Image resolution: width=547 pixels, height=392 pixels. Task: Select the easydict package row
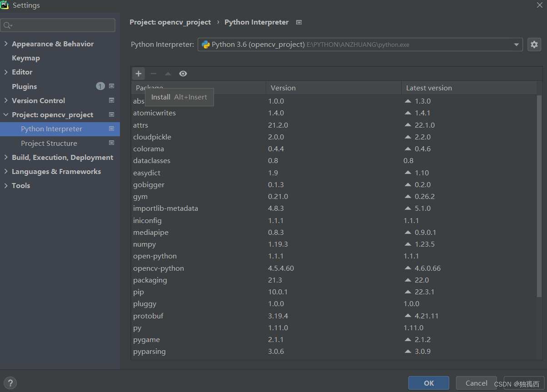click(334, 173)
